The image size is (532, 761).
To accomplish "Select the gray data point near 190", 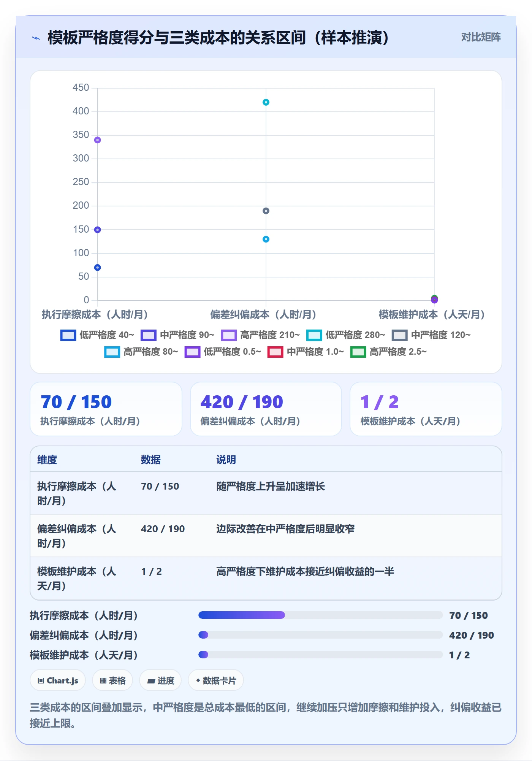I will pyautogui.click(x=266, y=211).
